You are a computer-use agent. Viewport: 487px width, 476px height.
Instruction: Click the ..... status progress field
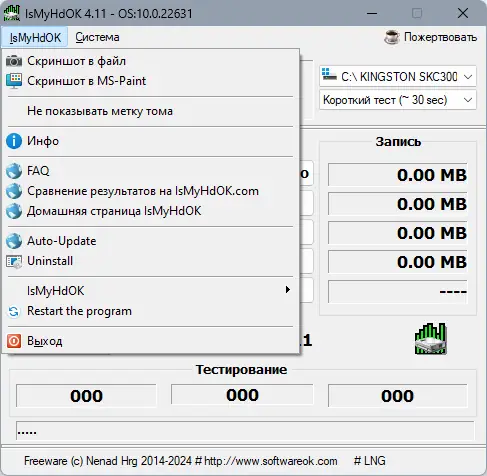[x=245, y=432]
